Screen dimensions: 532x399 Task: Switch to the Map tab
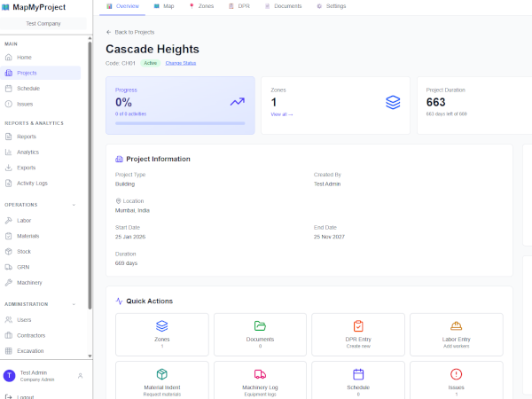point(164,6)
